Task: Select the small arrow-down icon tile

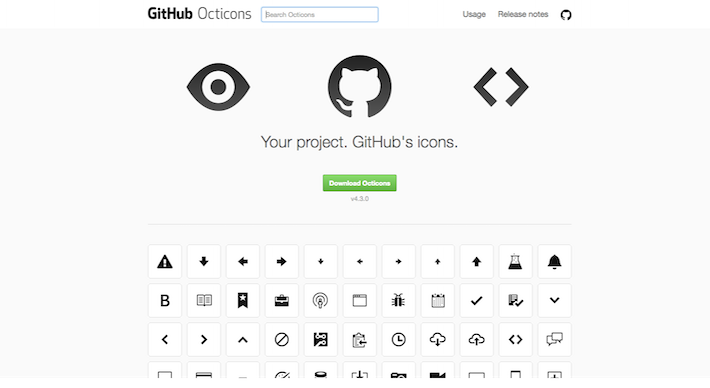Action: 321,262
